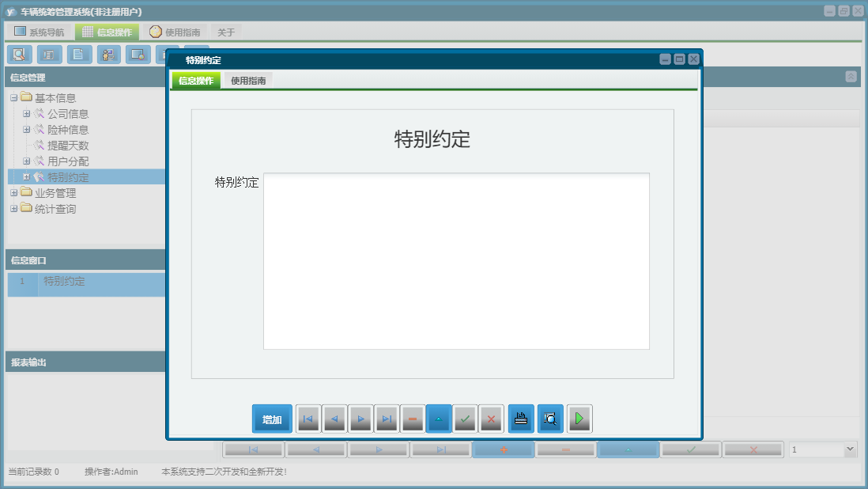Image resolution: width=868 pixels, height=489 pixels.
Task: Click the search magnifier toolbar icon
Action: (x=20, y=55)
